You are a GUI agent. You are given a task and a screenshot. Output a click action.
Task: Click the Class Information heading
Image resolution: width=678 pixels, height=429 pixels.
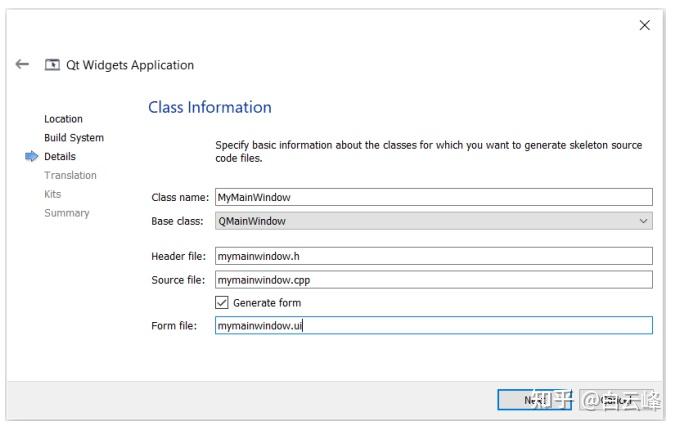[210, 108]
